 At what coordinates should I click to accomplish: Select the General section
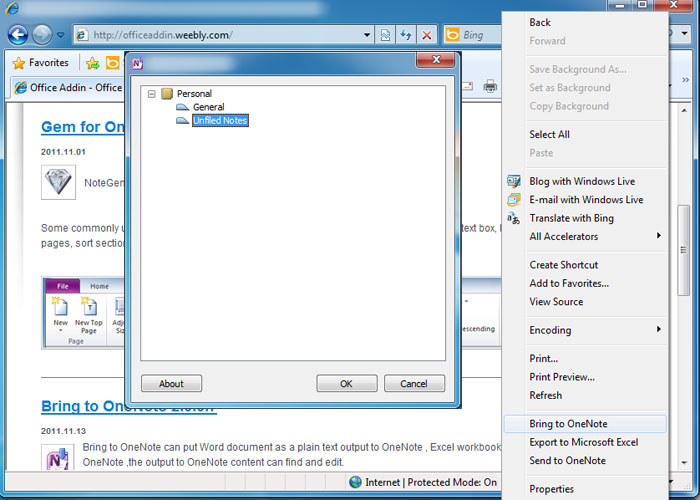click(208, 107)
